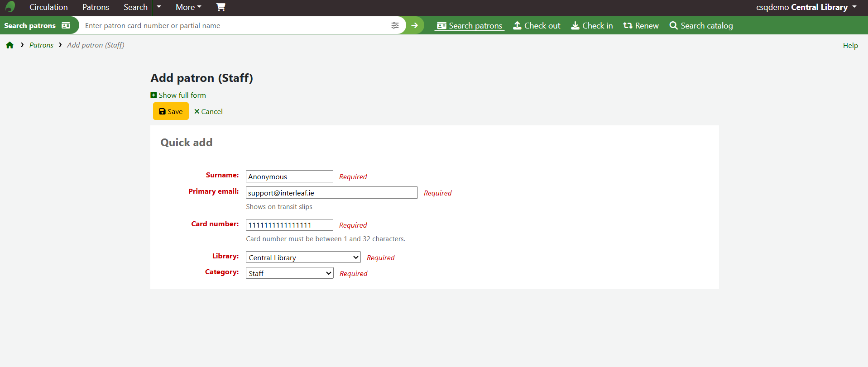Switch to Check in tab
This screenshot has height=367, width=868.
pyautogui.click(x=592, y=26)
